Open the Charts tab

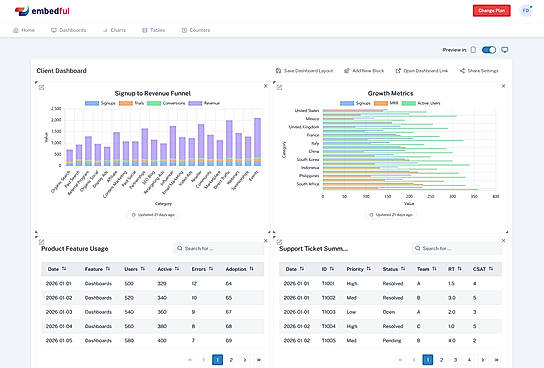(114, 30)
